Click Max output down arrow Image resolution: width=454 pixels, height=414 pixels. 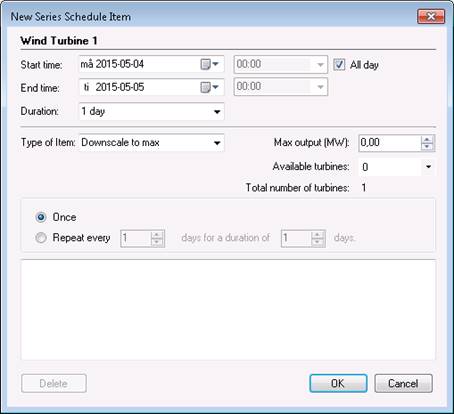427,147
